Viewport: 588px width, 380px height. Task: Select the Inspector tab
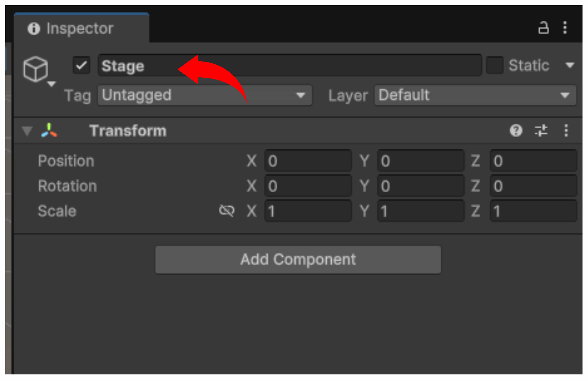(81, 28)
